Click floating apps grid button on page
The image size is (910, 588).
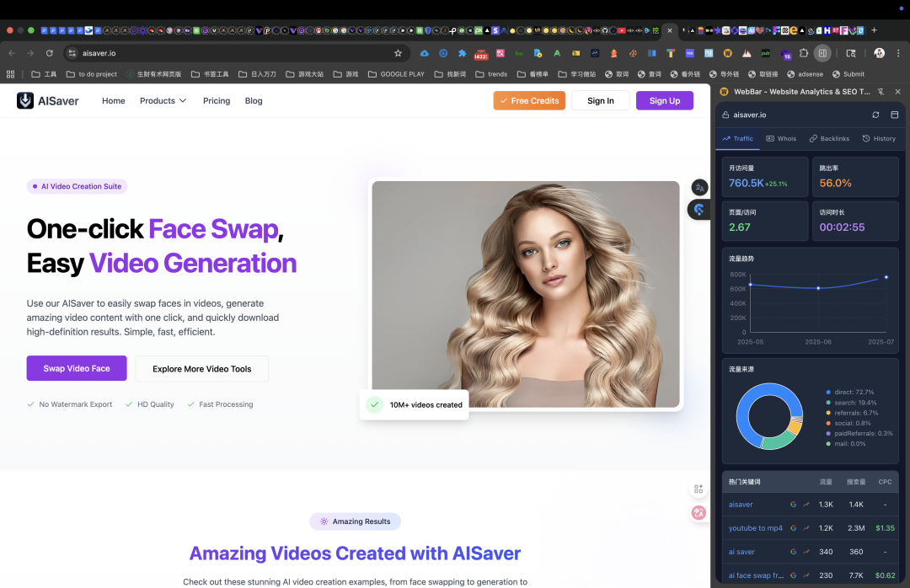coord(699,489)
